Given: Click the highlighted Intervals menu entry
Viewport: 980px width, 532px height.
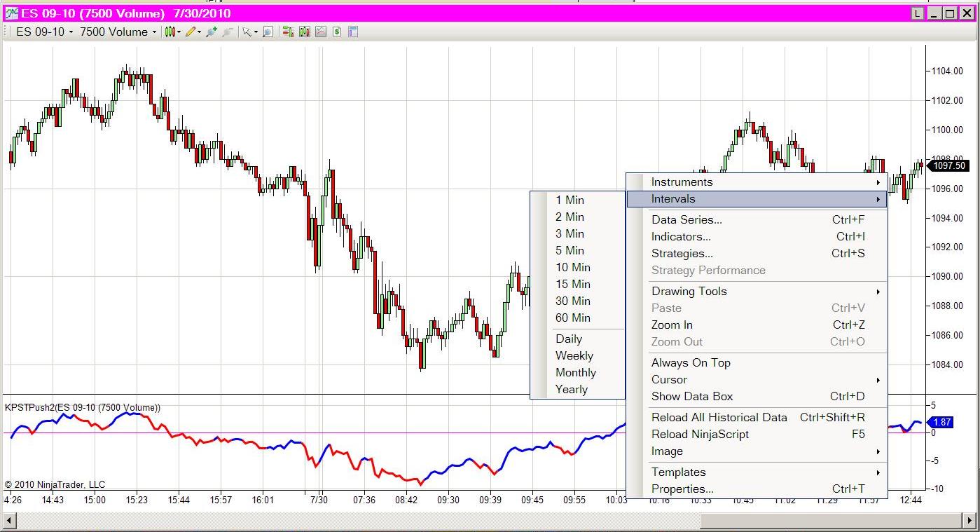Looking at the screenshot, I should pos(757,199).
